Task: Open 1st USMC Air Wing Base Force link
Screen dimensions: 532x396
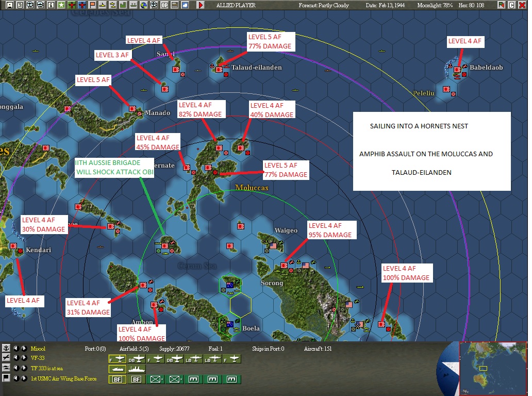Action: click(64, 378)
